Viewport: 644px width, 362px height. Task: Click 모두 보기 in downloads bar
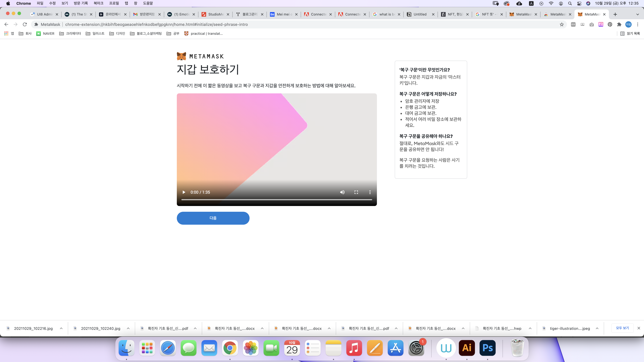pyautogui.click(x=622, y=328)
